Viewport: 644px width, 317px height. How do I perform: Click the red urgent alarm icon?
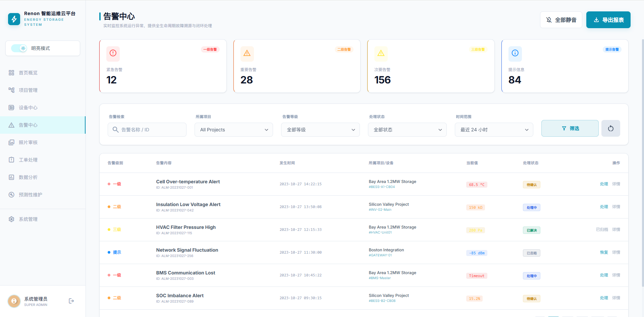click(x=113, y=53)
